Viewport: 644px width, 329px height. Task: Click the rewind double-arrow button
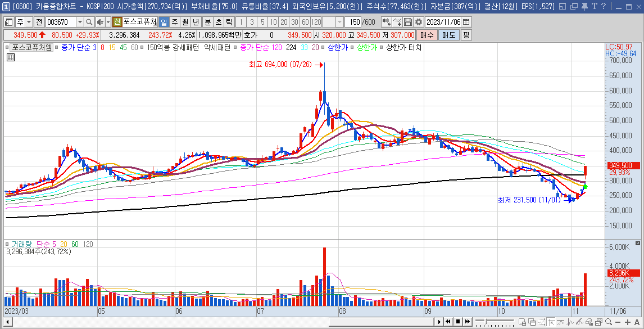(x=449, y=322)
